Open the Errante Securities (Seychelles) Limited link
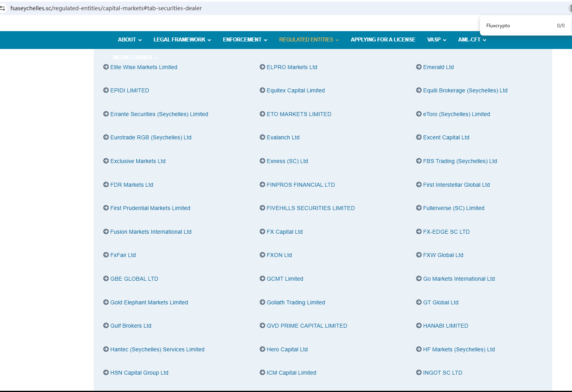 159,114
